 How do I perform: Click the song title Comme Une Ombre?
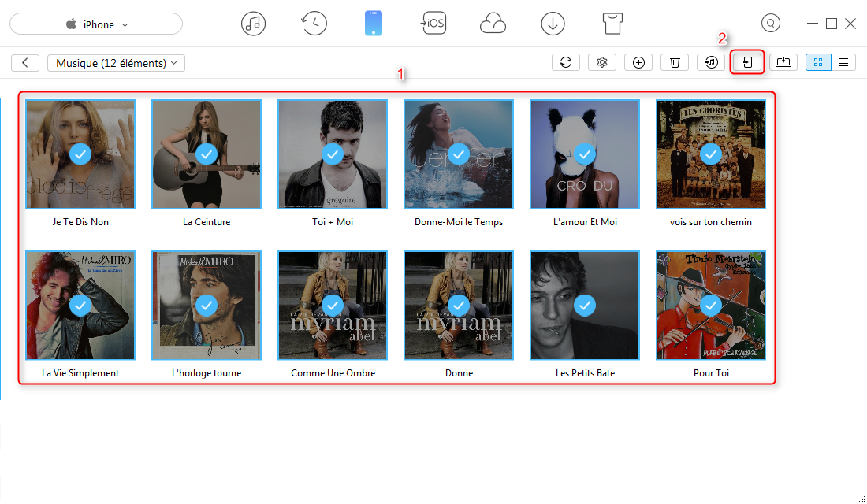[333, 373]
